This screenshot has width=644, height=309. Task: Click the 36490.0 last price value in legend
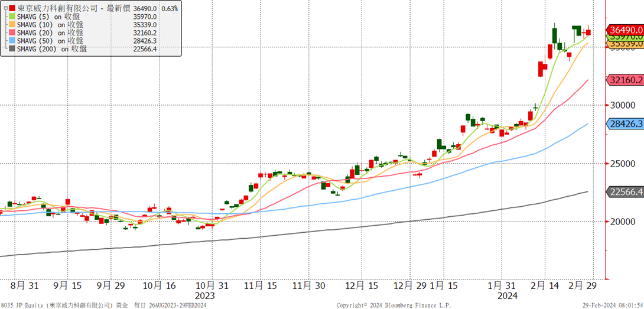[145, 8]
